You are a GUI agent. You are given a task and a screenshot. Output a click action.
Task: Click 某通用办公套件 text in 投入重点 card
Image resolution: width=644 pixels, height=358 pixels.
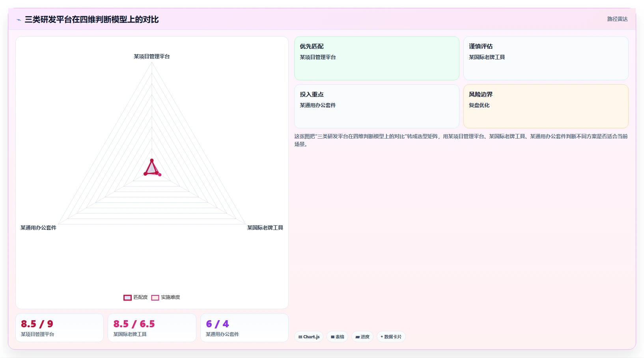318,105
